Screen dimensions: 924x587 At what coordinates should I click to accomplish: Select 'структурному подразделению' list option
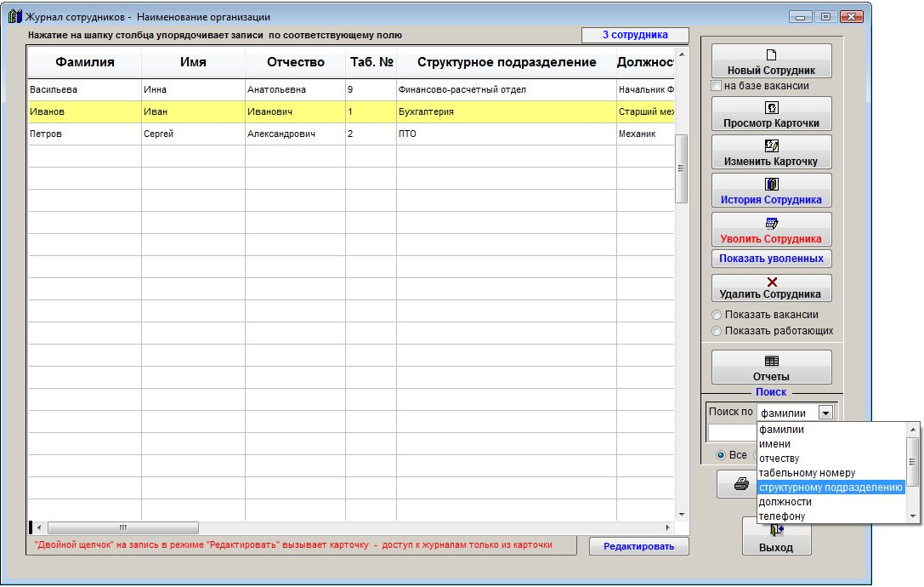pyautogui.click(x=830, y=487)
